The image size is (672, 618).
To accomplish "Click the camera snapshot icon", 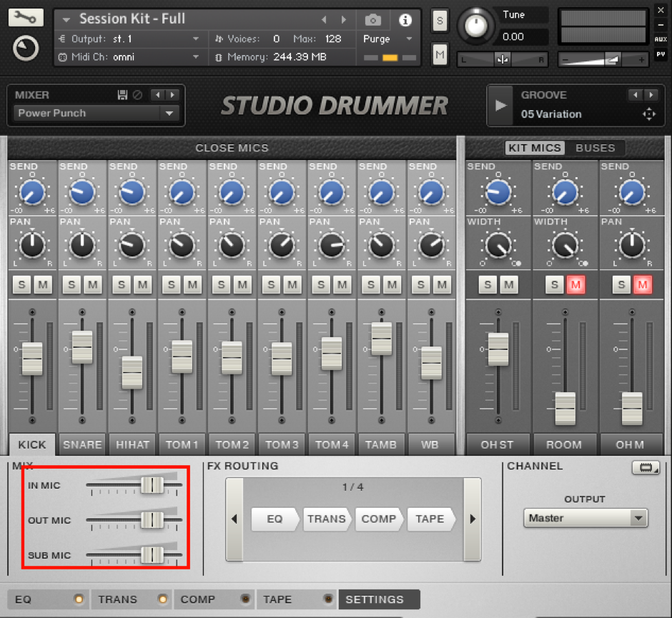I will (372, 20).
